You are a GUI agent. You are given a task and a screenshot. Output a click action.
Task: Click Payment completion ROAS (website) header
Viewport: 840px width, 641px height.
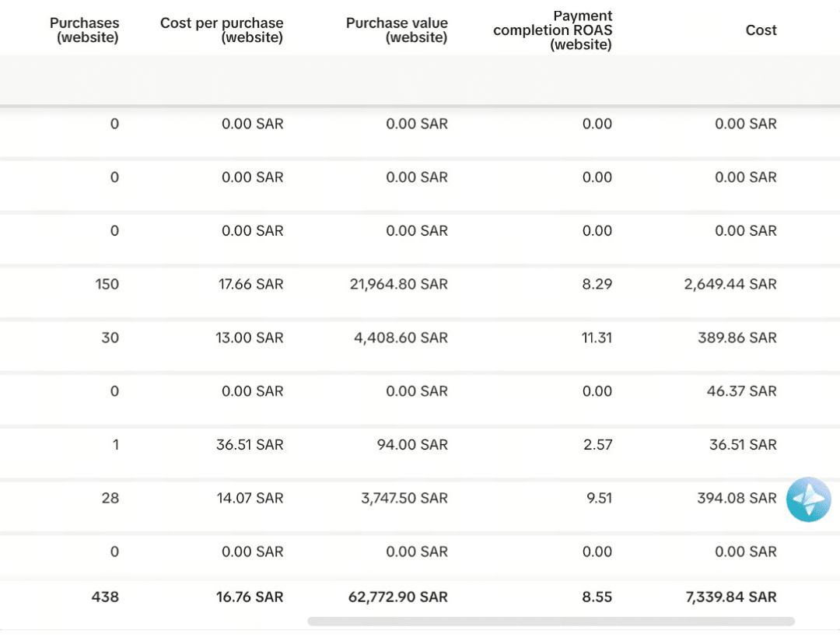[x=552, y=30]
